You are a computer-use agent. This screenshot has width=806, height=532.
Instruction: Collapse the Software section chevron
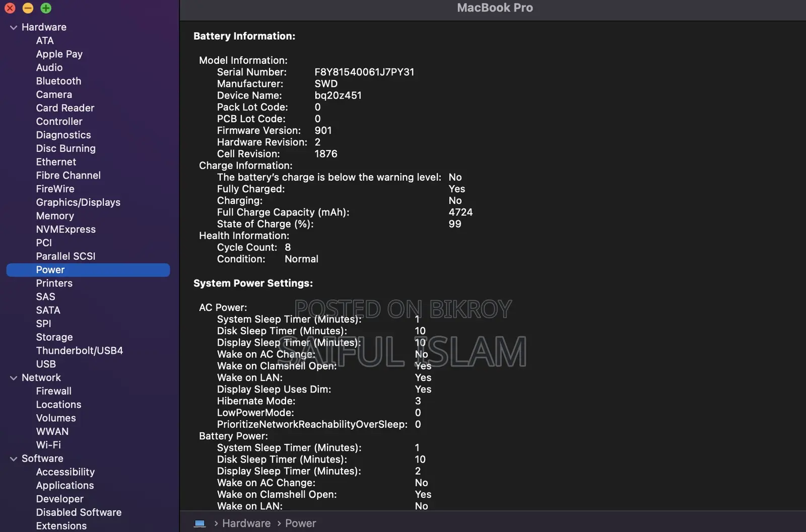coord(14,459)
